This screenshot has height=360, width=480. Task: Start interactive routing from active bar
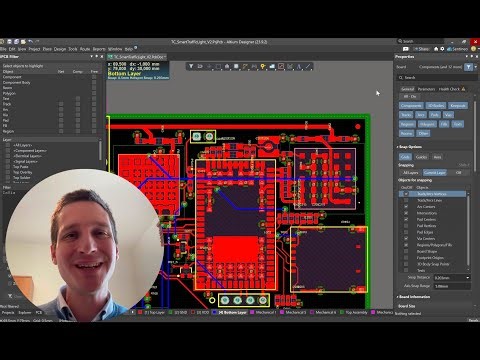(x=245, y=66)
